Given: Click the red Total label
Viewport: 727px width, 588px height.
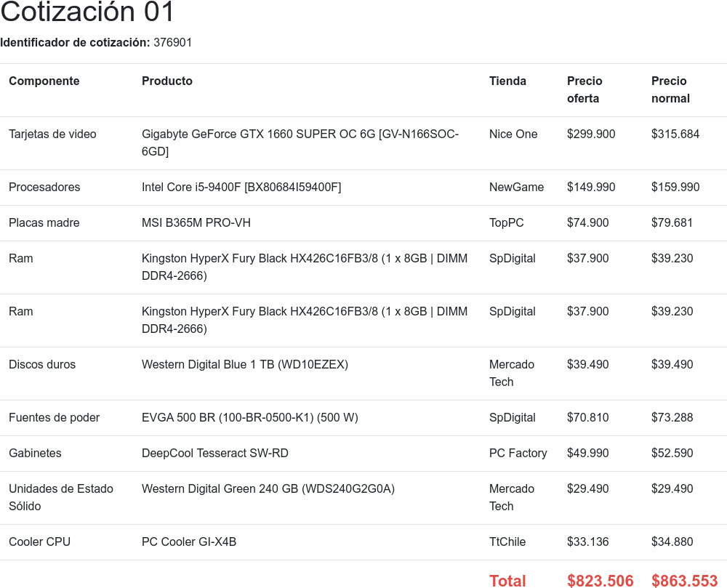Looking at the screenshot, I should pyautogui.click(x=507, y=581).
